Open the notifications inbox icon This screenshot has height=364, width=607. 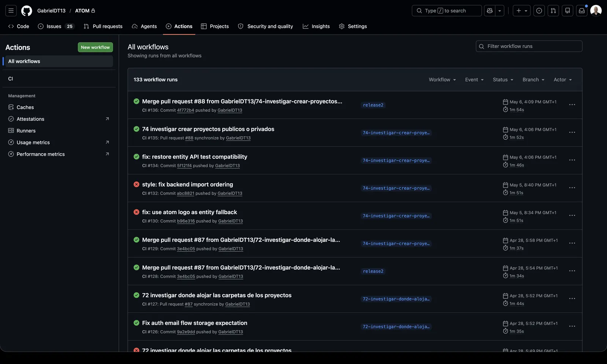(x=582, y=11)
